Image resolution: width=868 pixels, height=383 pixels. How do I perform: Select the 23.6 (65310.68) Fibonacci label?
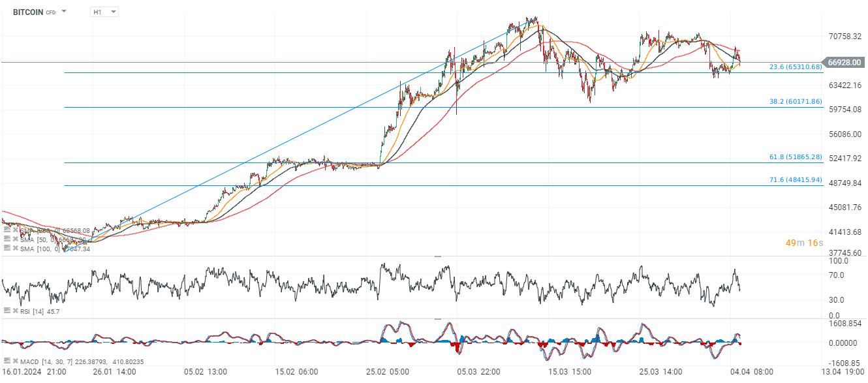[x=796, y=67]
